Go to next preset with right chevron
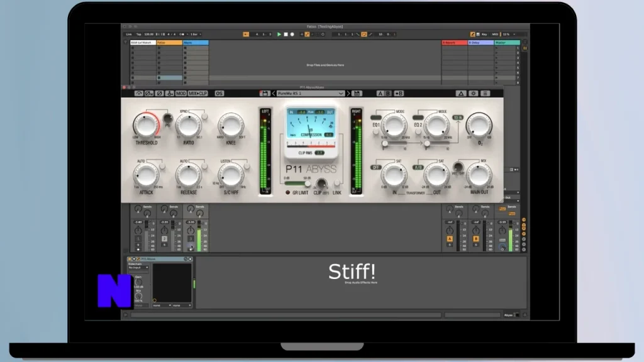 [348, 94]
